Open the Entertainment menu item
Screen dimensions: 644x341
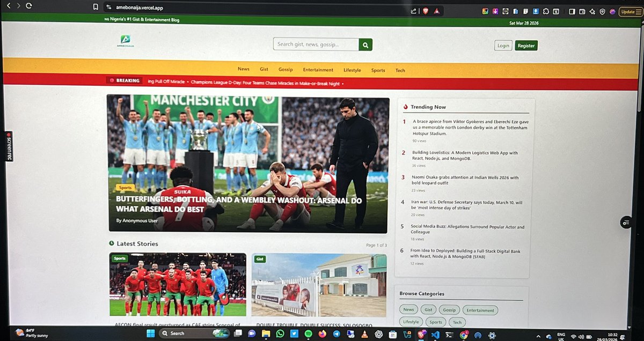[x=318, y=70]
